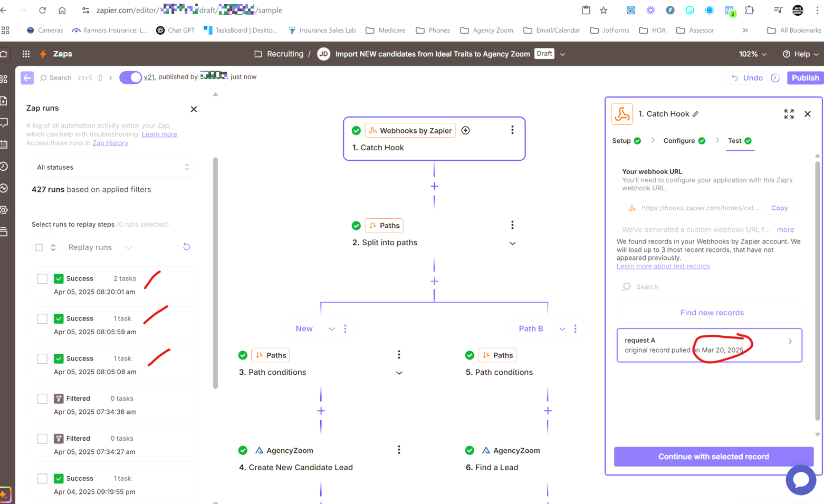Add step below step 3 Path conditions

click(x=321, y=411)
